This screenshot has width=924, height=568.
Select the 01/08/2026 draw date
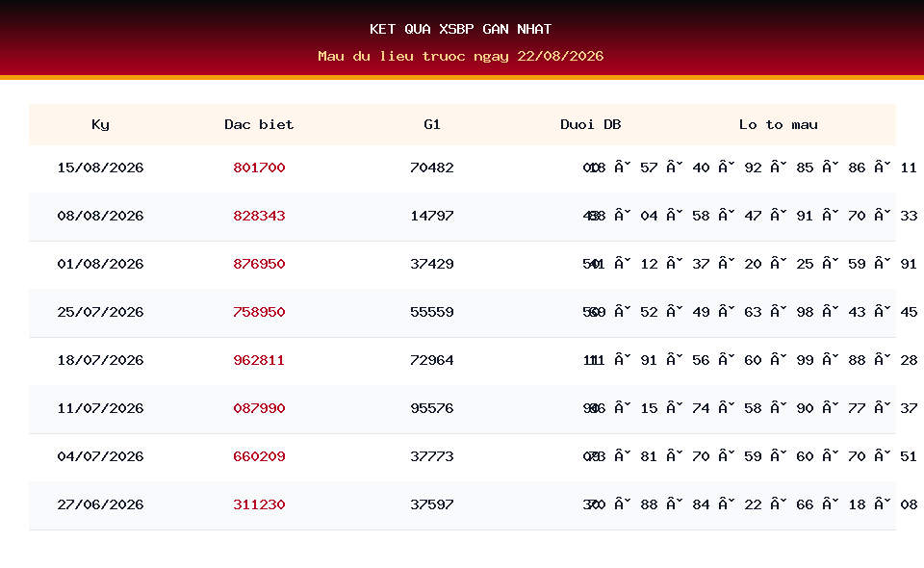click(x=100, y=264)
